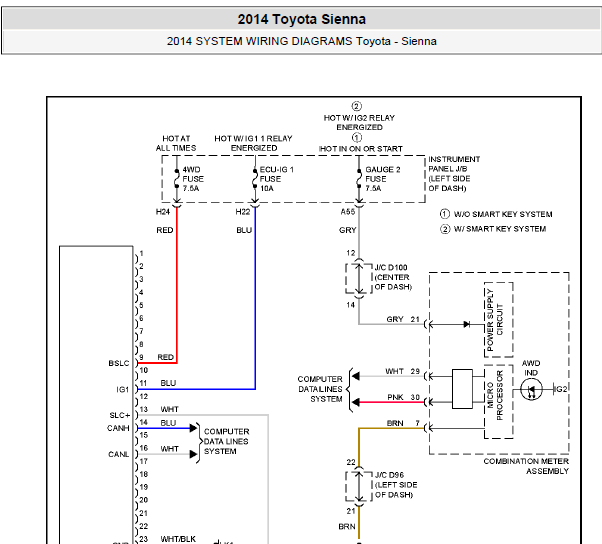602x544 pixels.
Task: Select the '2014 SYSTEM WIRING DIAGRAMS Toyota - Sienna' subtitle
Action: point(301,41)
